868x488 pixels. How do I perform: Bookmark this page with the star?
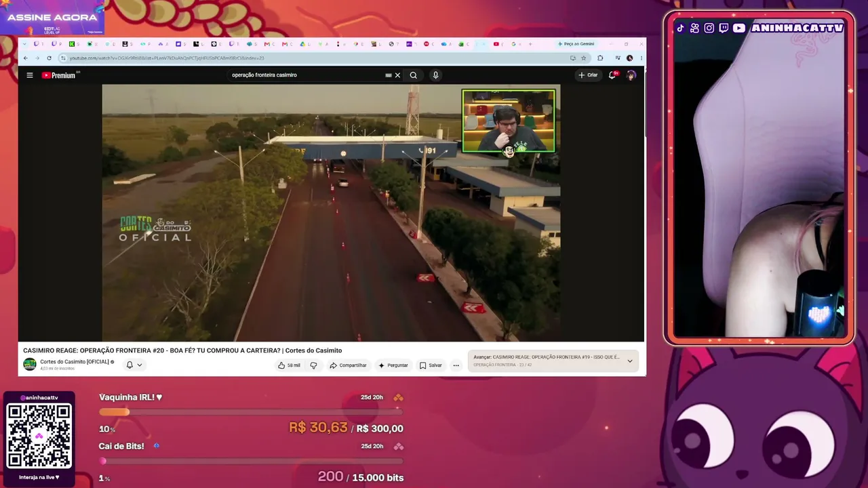coord(583,58)
